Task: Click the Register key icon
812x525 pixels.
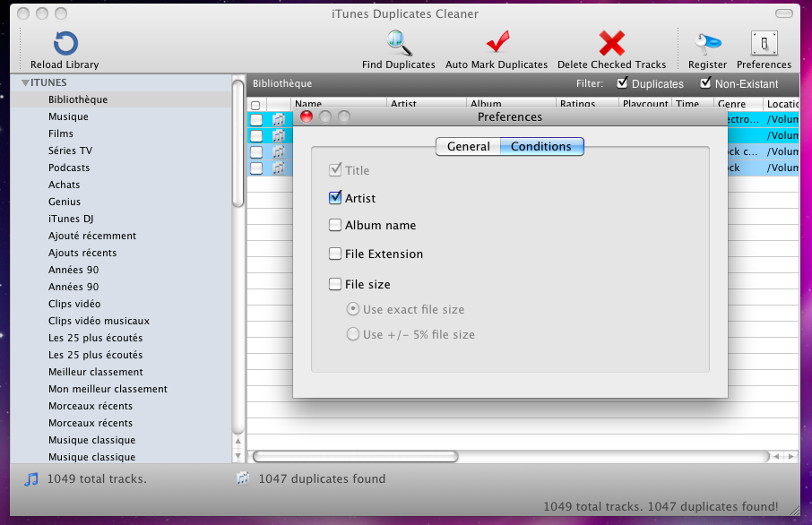Action: [x=707, y=43]
